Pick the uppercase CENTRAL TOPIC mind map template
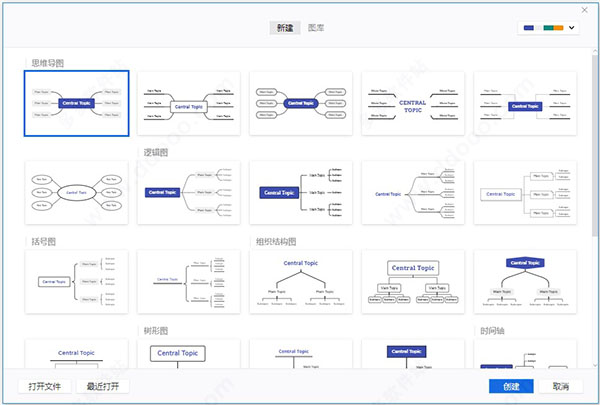 (413, 103)
